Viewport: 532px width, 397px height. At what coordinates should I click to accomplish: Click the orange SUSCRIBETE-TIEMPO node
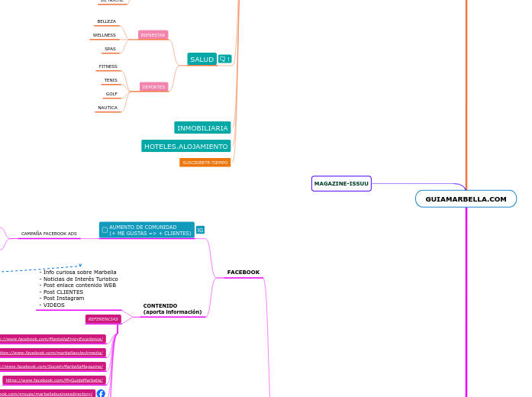(x=205, y=163)
